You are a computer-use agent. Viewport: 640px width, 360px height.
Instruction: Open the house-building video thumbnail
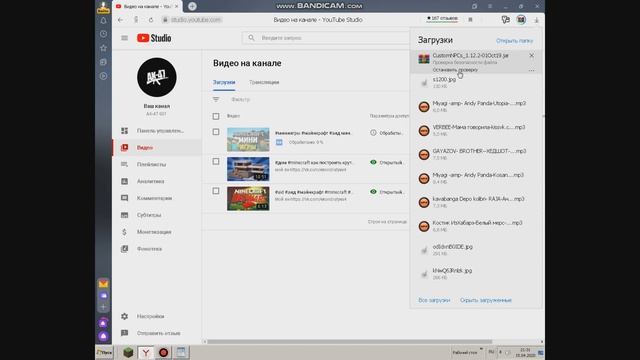click(248, 169)
